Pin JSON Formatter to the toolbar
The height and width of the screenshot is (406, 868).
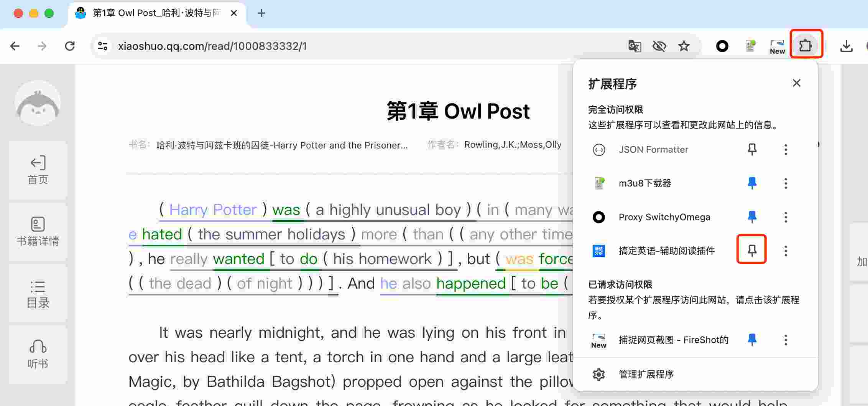752,149
